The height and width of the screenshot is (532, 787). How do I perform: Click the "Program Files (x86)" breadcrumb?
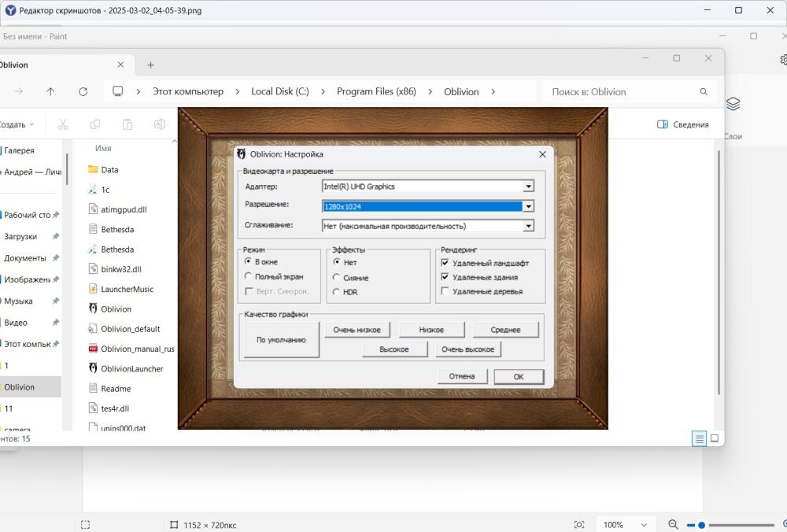coord(376,92)
